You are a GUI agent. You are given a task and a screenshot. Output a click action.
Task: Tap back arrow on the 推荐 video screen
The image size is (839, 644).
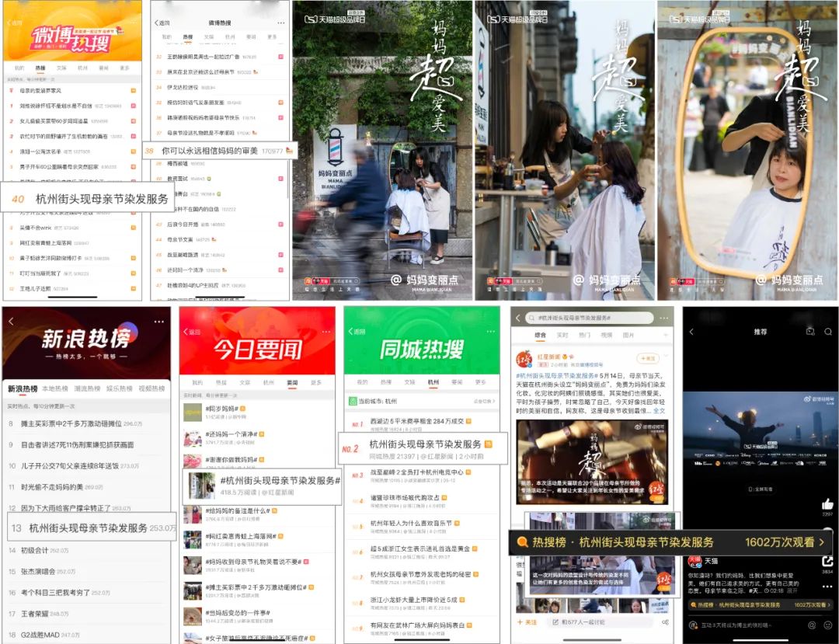click(691, 332)
